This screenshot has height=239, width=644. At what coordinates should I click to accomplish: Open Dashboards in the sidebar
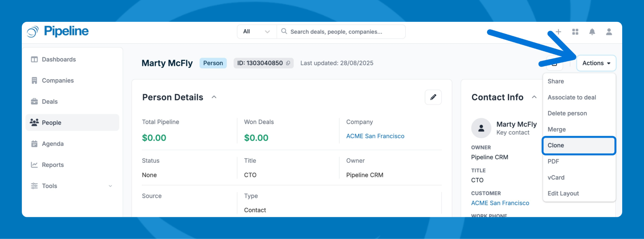tap(72, 59)
